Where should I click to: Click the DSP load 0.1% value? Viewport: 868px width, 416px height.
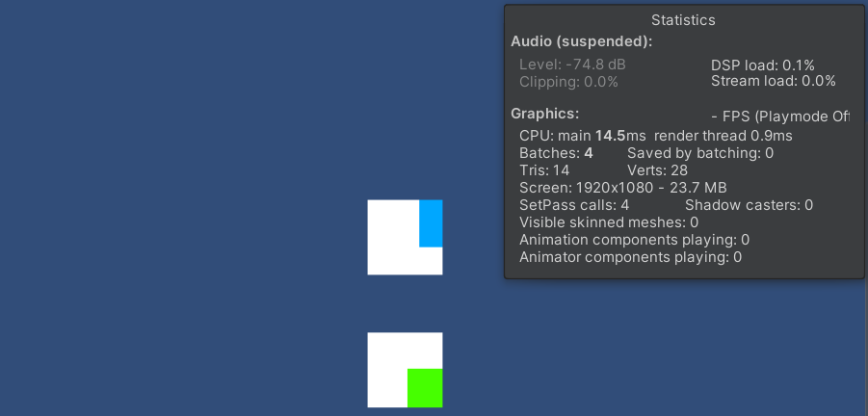(x=762, y=65)
